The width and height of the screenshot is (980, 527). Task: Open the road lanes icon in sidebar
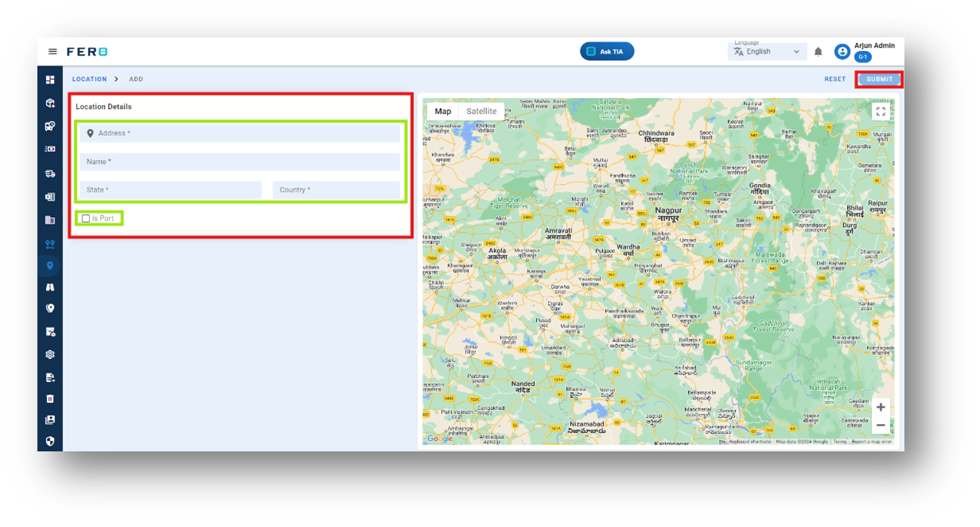click(50, 287)
